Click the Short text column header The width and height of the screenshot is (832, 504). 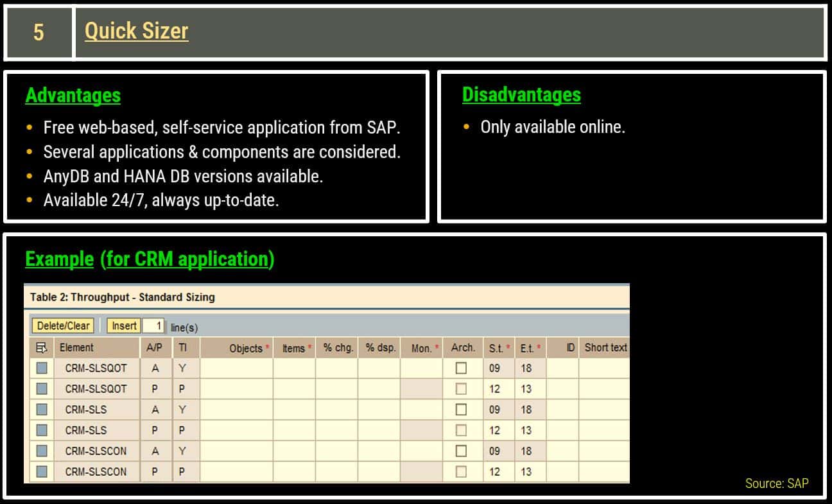(x=605, y=347)
